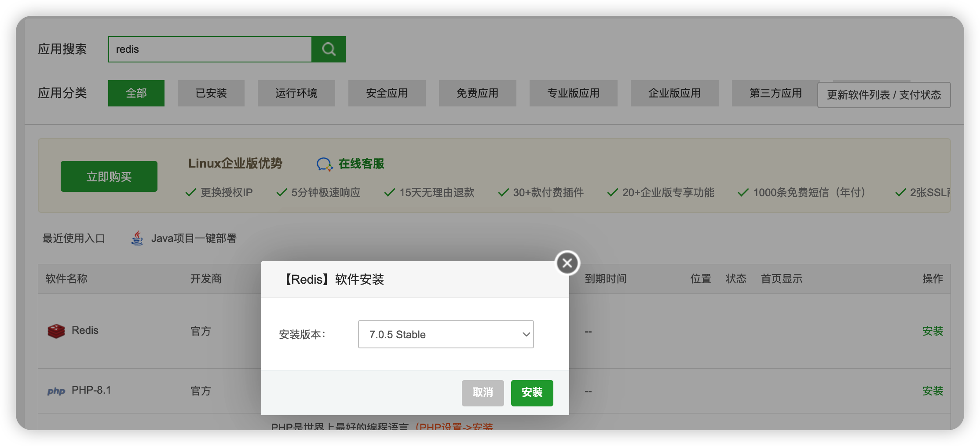
Task: Click the 15天无理由退款 feature text
Action: pyautogui.click(x=437, y=193)
